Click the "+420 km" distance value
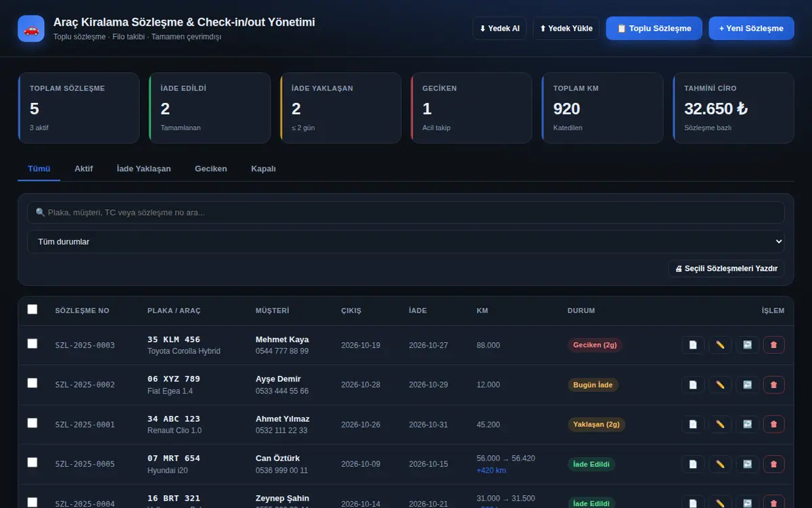 click(x=491, y=470)
